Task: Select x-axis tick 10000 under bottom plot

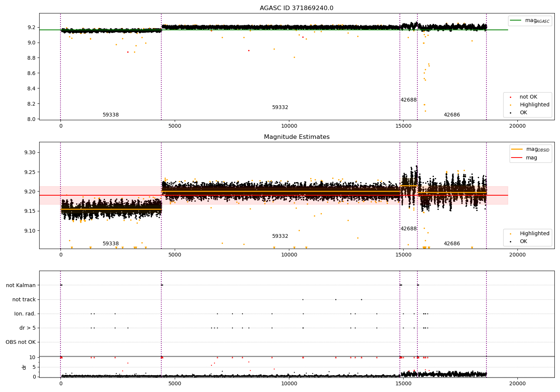Action: pyautogui.click(x=289, y=384)
